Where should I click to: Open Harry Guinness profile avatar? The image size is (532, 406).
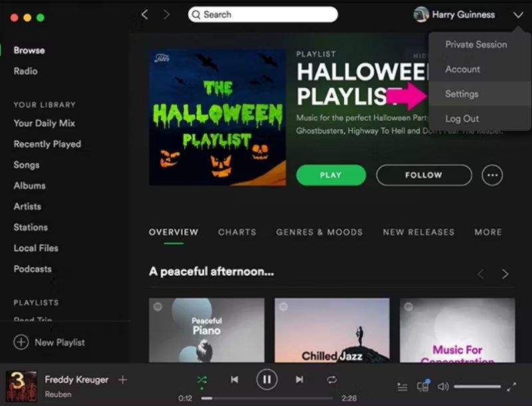[x=421, y=15]
